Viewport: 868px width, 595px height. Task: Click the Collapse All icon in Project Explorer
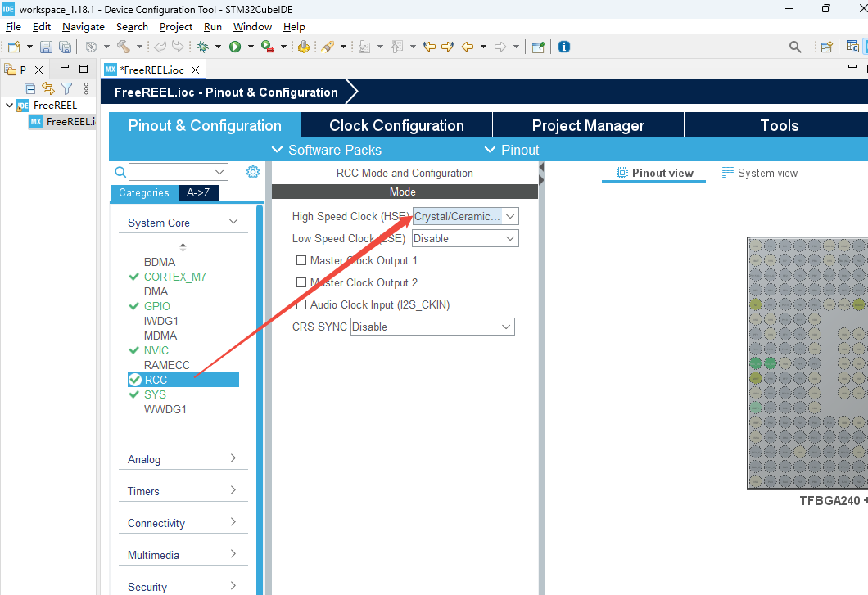[30, 88]
